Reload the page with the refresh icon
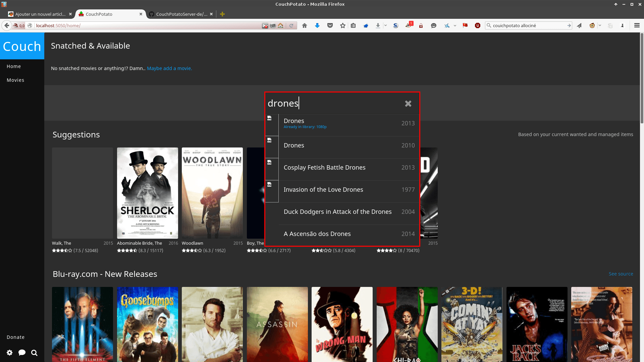The width and height of the screenshot is (644, 362). (x=291, y=25)
